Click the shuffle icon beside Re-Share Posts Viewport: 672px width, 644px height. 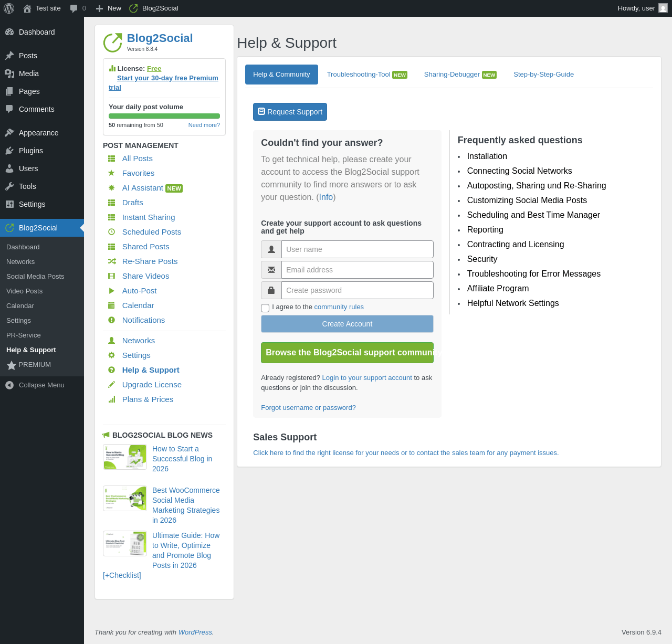112,261
